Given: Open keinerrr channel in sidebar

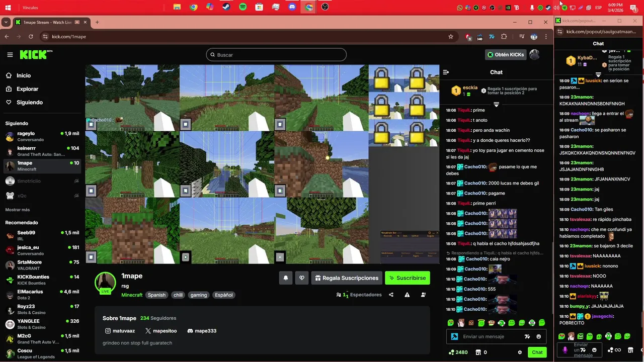Looking at the screenshot, I should pyautogui.click(x=42, y=151).
